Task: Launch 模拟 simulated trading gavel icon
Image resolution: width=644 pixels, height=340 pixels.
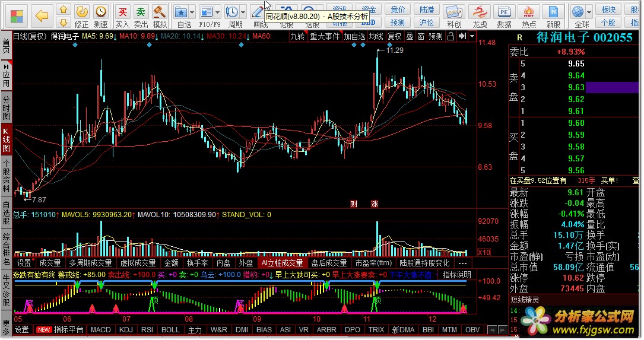Action: (x=160, y=17)
